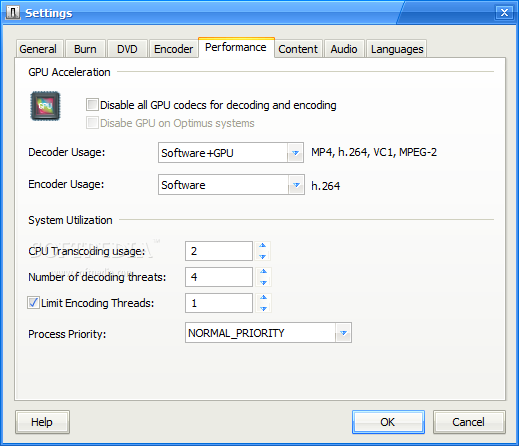This screenshot has width=519, height=446.
Task: Click 'MP4, h.264, VC1, MPEG-2' text
Action: pyautogui.click(x=374, y=152)
